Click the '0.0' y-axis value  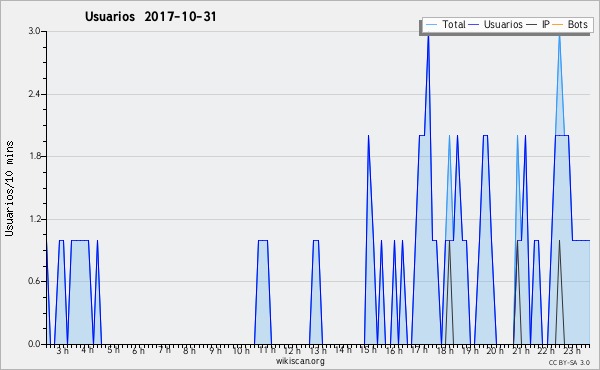coord(34,344)
